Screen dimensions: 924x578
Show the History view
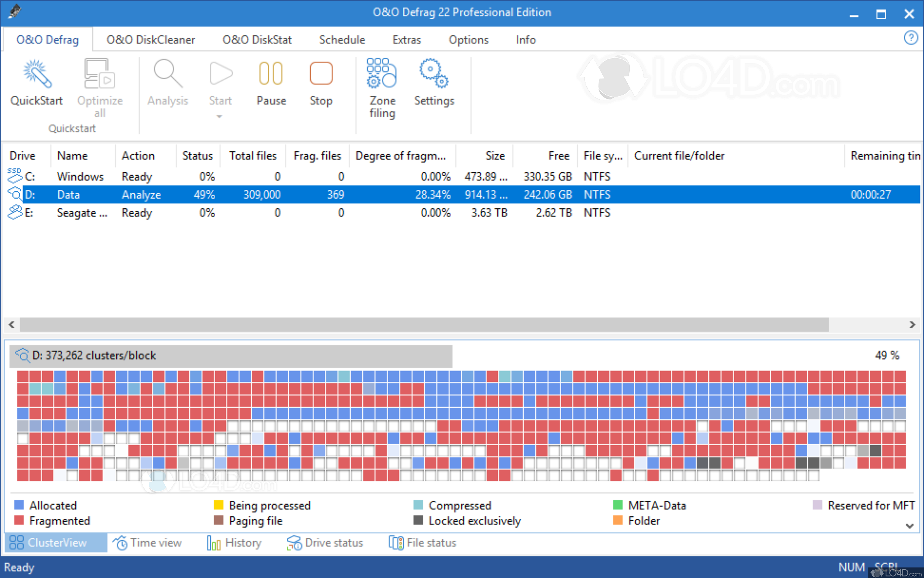tap(234, 543)
